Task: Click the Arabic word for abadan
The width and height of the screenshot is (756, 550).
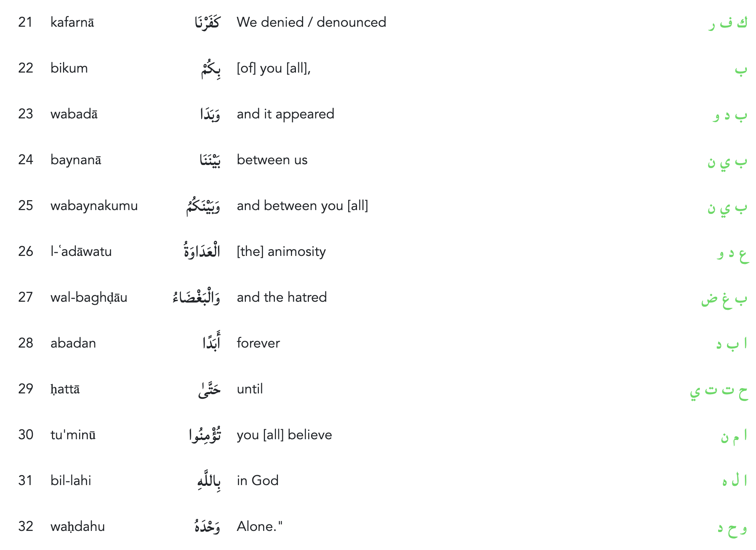Action: [211, 343]
